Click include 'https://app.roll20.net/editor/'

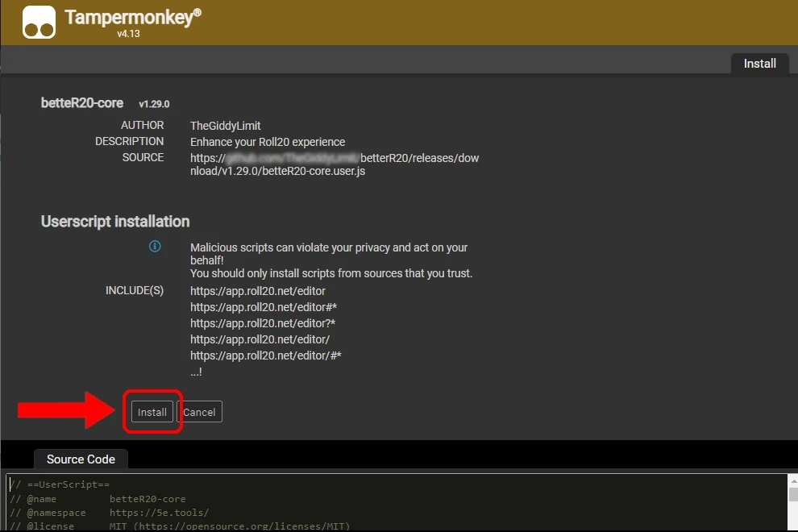coord(260,339)
